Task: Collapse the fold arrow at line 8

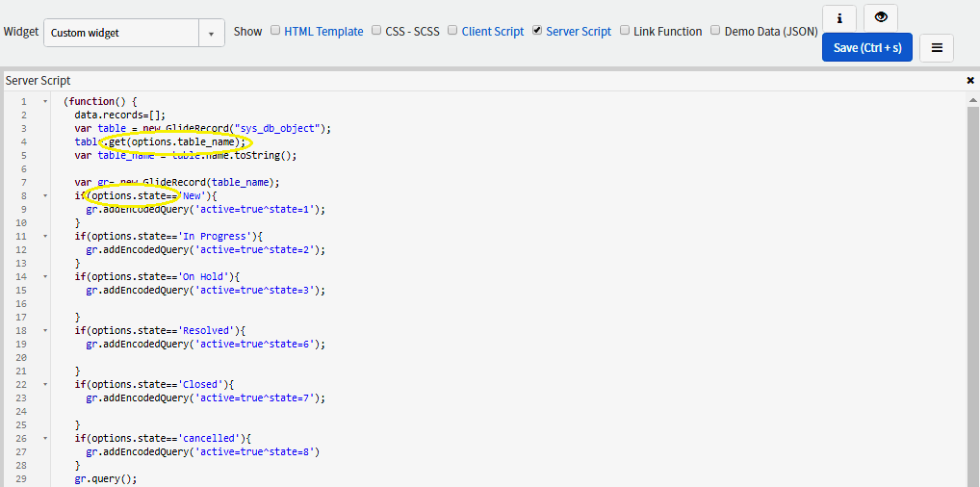Action: click(45, 195)
